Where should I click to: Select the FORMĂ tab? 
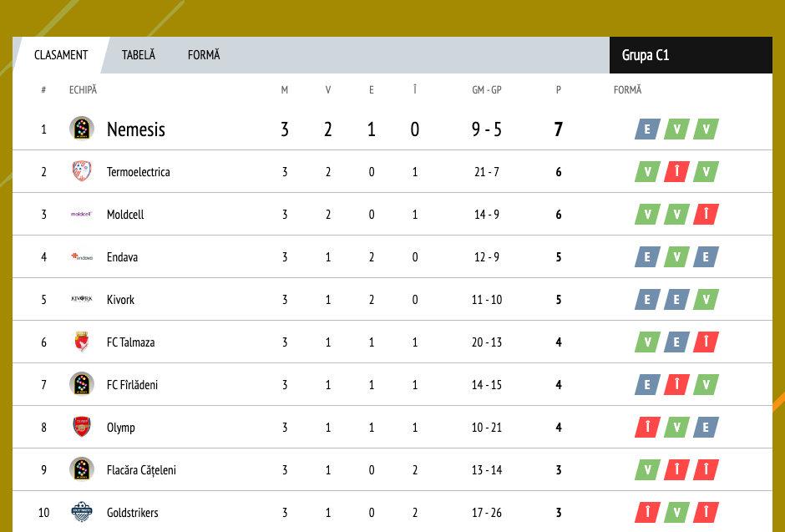pos(204,55)
